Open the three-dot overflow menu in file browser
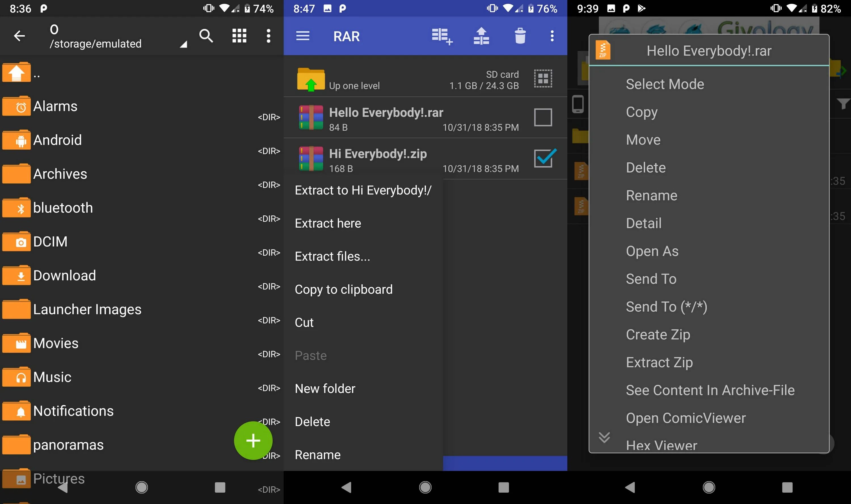The image size is (851, 504). 268,36
